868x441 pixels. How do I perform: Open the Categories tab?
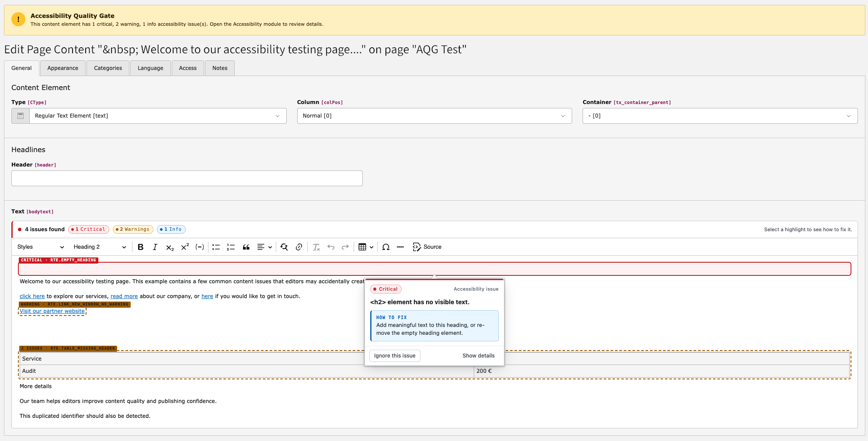click(108, 68)
